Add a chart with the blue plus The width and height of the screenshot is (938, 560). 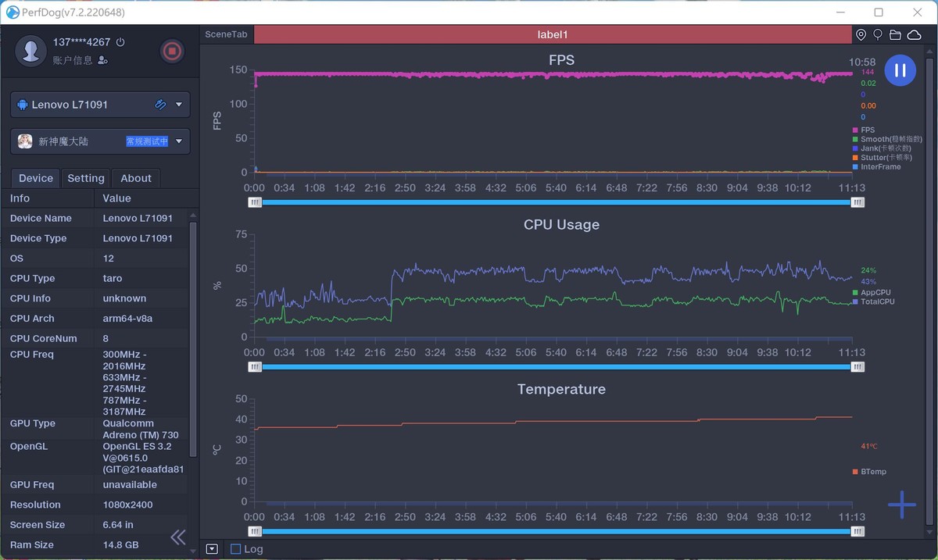(901, 505)
